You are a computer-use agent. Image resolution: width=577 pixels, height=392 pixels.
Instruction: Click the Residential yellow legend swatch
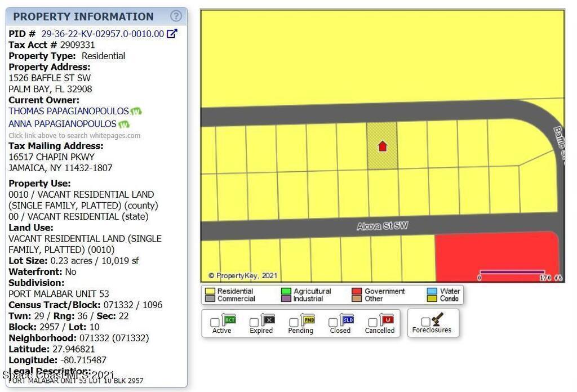pos(210,292)
